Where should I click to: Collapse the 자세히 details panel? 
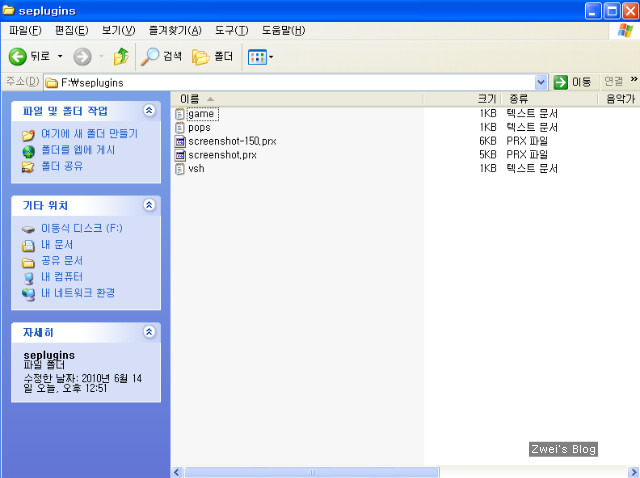pyautogui.click(x=149, y=332)
